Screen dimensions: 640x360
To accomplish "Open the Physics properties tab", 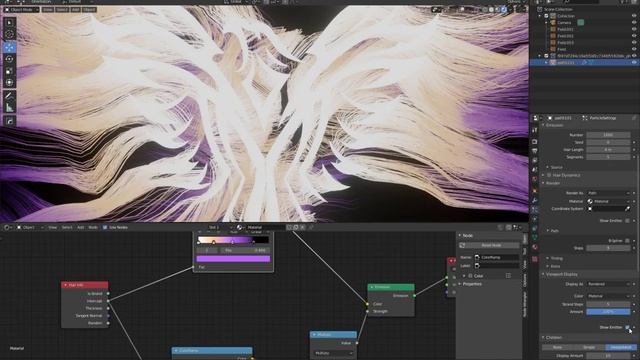I will click(535, 219).
